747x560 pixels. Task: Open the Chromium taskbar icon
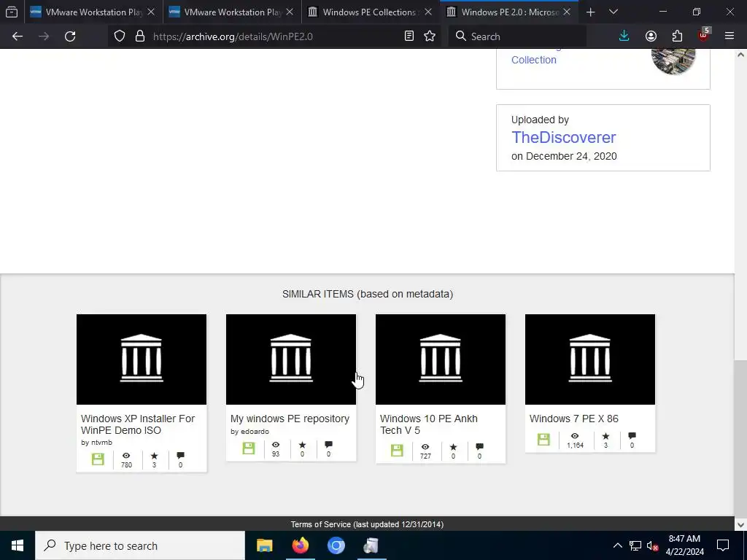pyautogui.click(x=336, y=545)
